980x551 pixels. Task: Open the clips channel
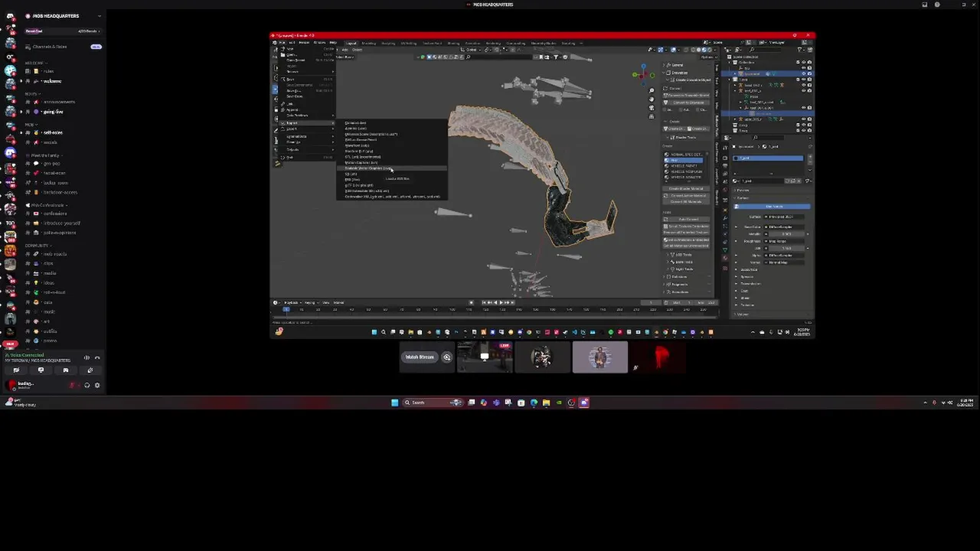[x=48, y=264]
